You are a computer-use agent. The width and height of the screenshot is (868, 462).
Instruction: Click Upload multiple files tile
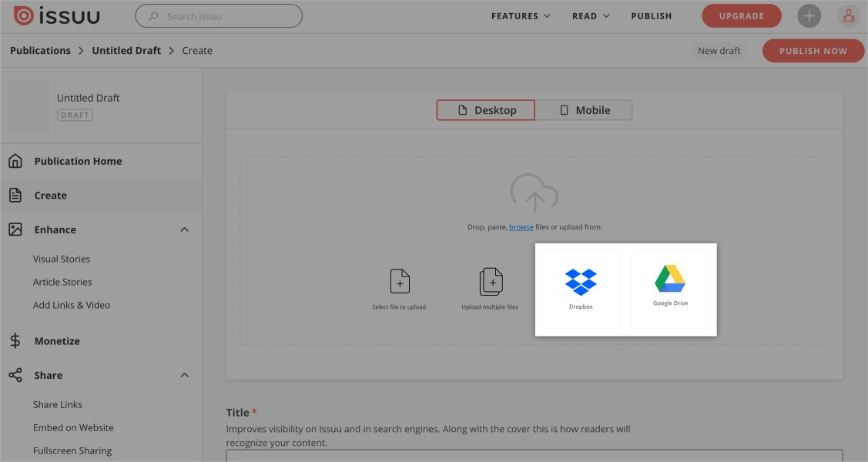click(x=490, y=290)
